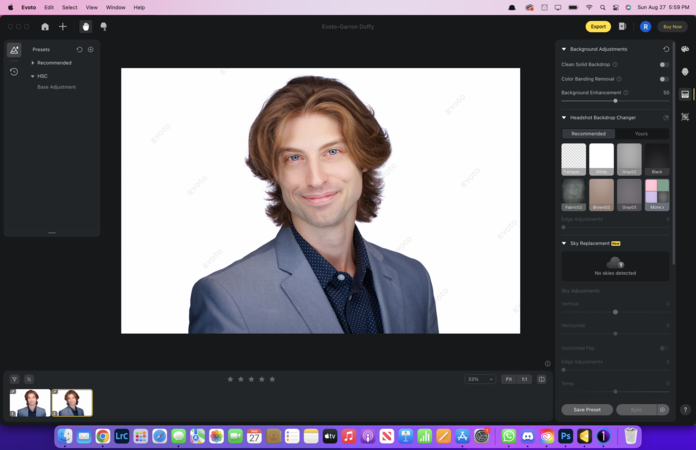The image size is (696, 450).
Task: Reset presets with the refresh icon
Action: point(80,49)
